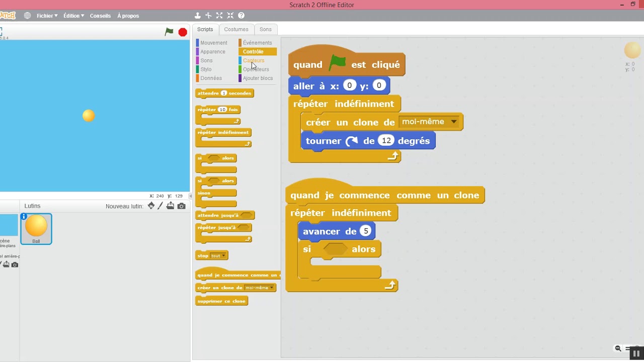Paint a new sprite with brush icon
Image resolution: width=644 pixels, height=362 pixels.
pyautogui.click(x=160, y=206)
